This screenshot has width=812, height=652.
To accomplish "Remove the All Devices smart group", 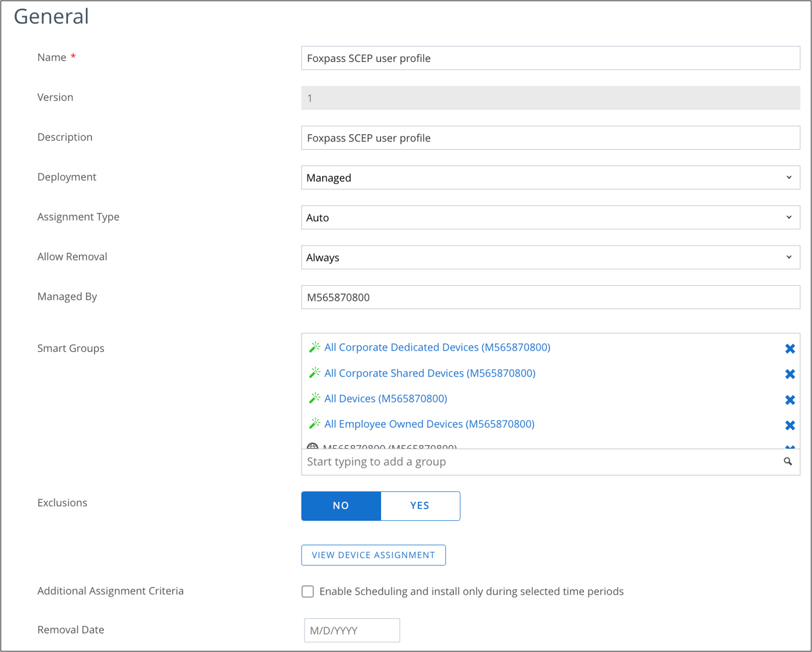I will tap(790, 400).
